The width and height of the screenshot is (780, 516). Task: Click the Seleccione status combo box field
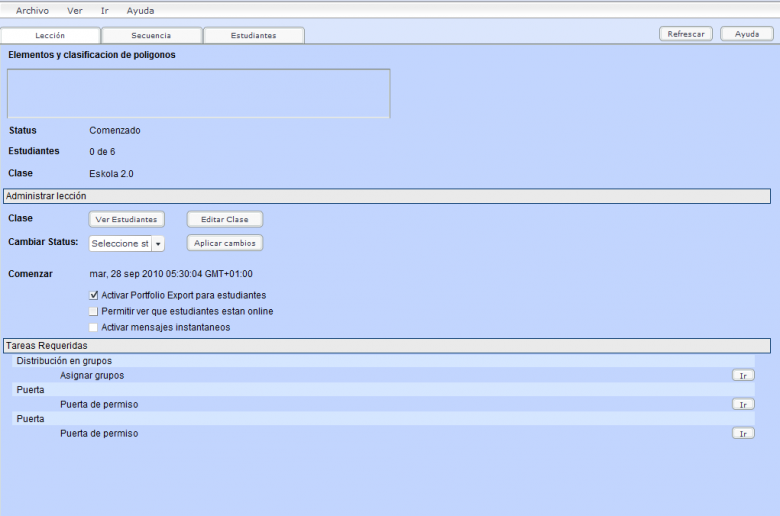pyautogui.click(x=120, y=244)
